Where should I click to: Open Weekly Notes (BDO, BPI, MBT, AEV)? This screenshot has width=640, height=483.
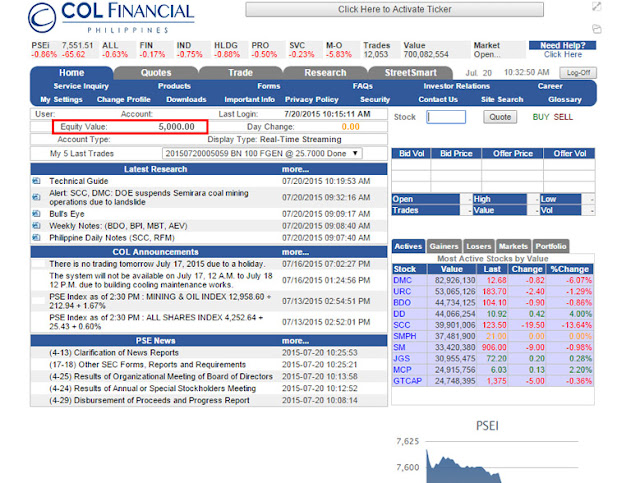pos(118,226)
